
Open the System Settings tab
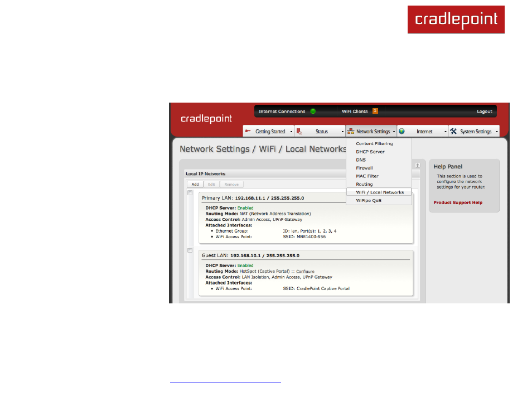tap(474, 132)
